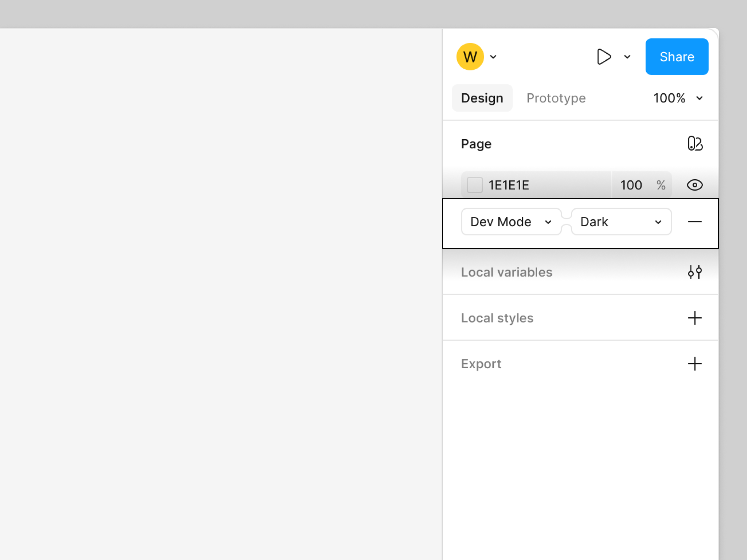Screen dimensions: 747x560
Task: Click the page background color swatch
Action: (475, 185)
